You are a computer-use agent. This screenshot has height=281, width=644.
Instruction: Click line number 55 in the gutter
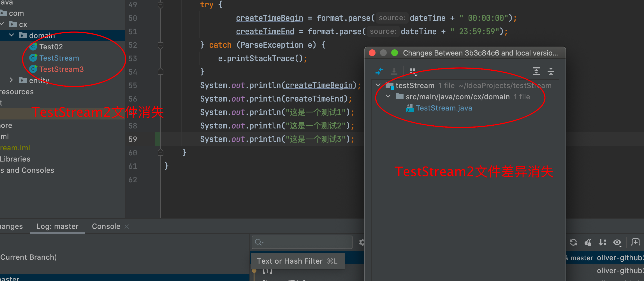tap(133, 86)
